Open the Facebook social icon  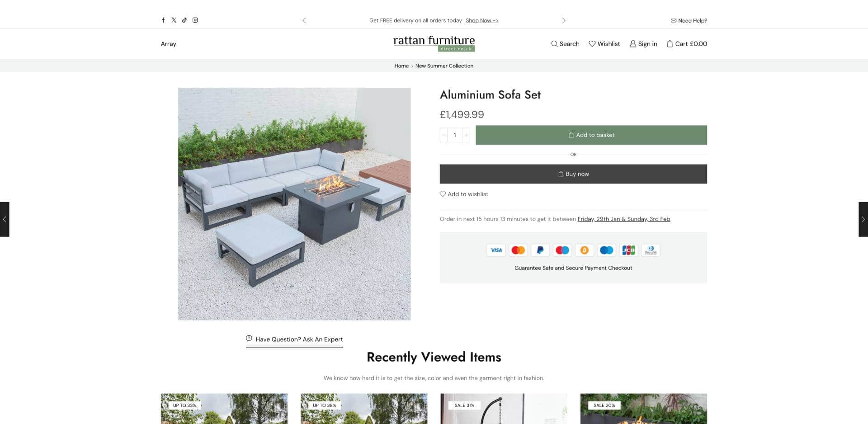coord(163,20)
